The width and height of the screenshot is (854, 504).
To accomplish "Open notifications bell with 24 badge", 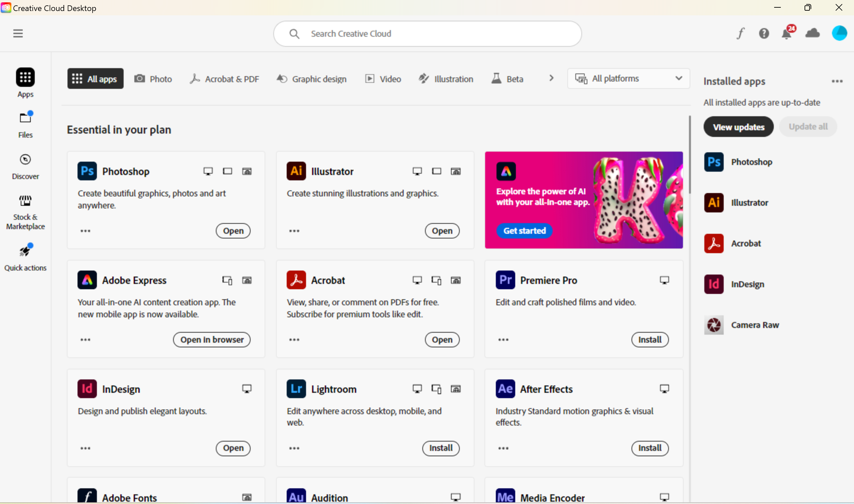I will [x=787, y=34].
